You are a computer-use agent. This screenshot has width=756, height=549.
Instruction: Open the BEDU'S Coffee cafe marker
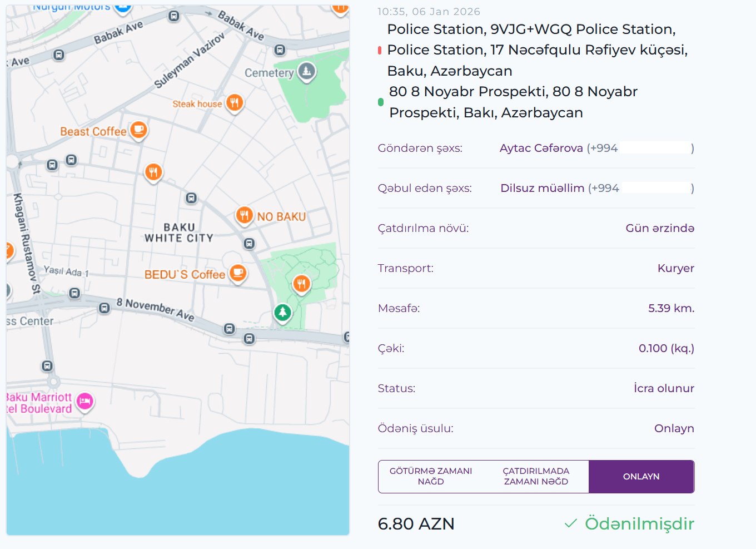click(238, 273)
